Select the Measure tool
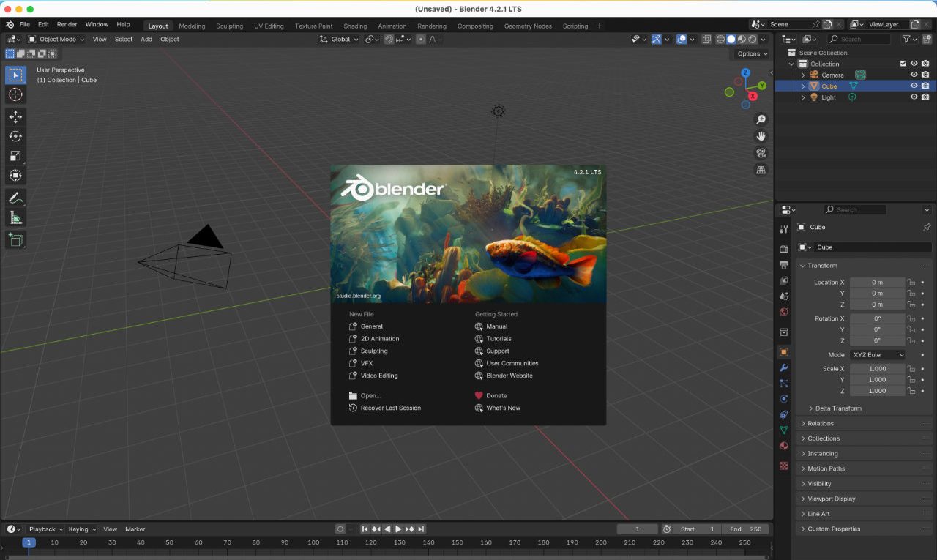This screenshot has height=560, width=937. tap(15, 217)
